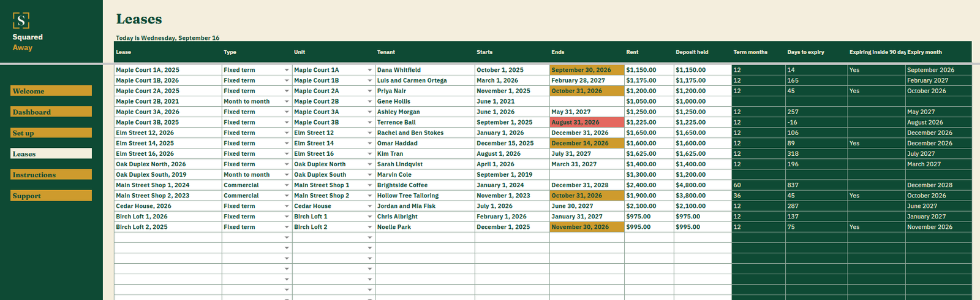Image resolution: width=980 pixels, height=300 pixels.
Task: Select the Hollow Tree Tailoring cell
Action: point(425,196)
